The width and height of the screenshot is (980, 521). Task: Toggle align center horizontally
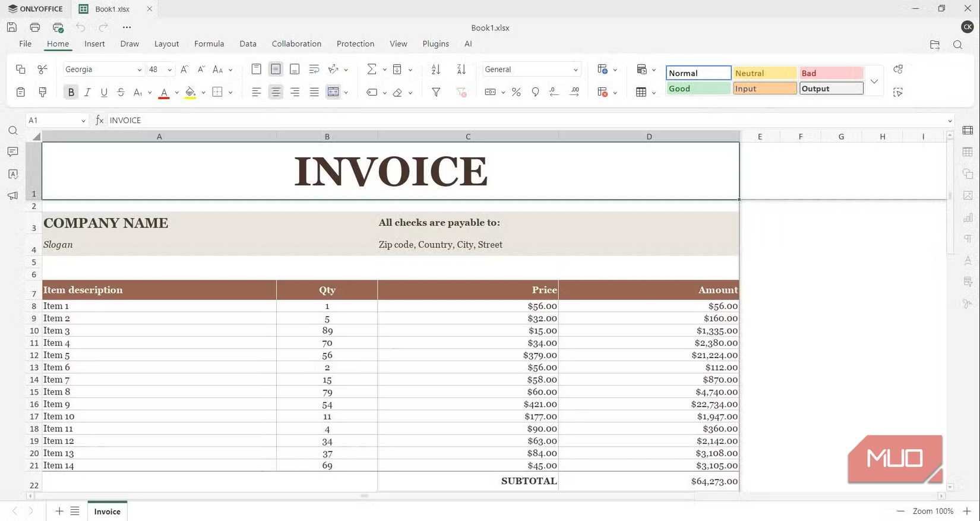276,92
